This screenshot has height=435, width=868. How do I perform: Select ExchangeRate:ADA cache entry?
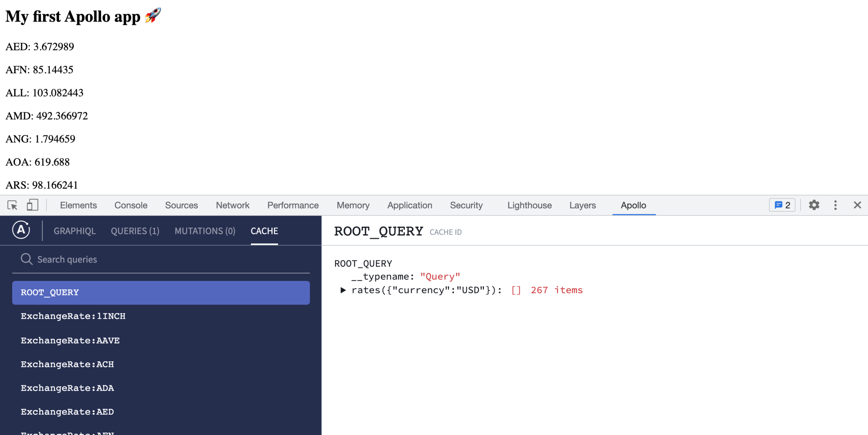pyautogui.click(x=67, y=388)
